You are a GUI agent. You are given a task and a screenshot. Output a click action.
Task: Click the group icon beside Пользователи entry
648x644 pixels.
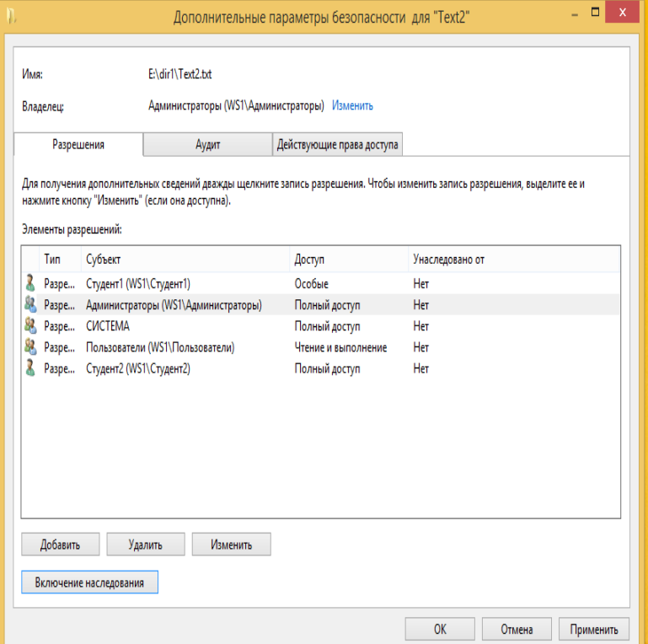click(30, 347)
